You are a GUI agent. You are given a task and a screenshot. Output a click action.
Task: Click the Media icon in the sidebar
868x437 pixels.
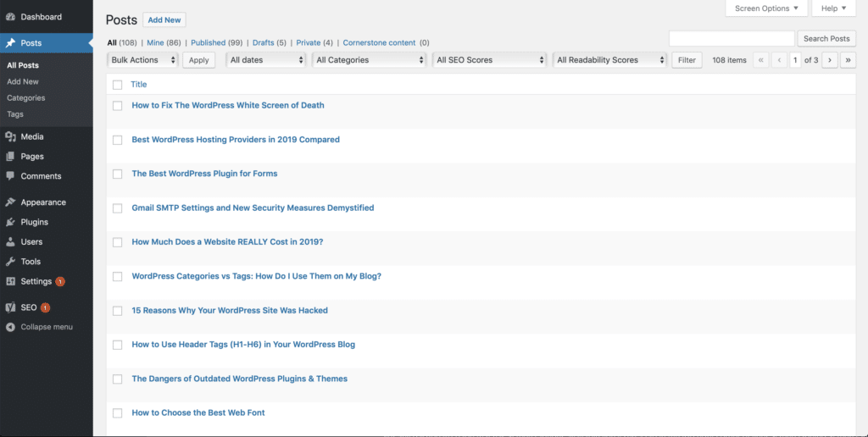point(10,136)
